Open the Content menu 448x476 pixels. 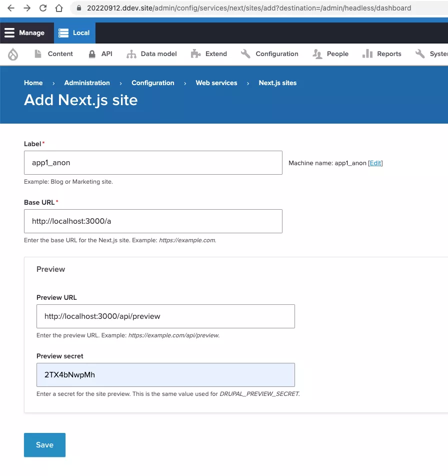53,54
